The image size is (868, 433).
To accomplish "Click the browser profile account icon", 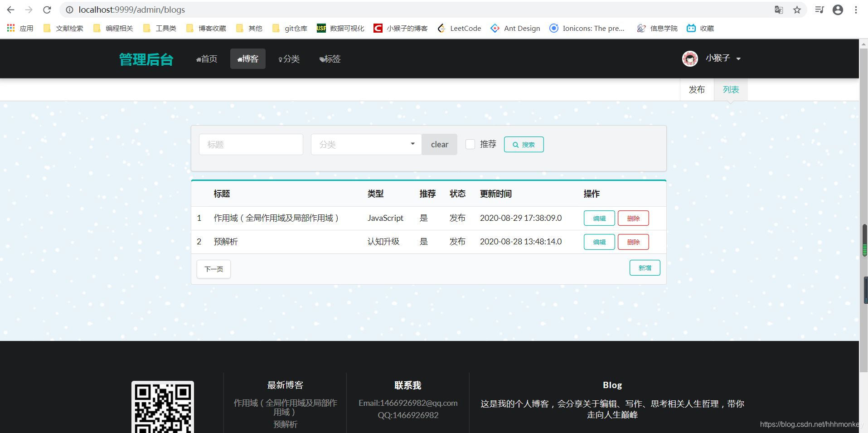I will click(837, 10).
